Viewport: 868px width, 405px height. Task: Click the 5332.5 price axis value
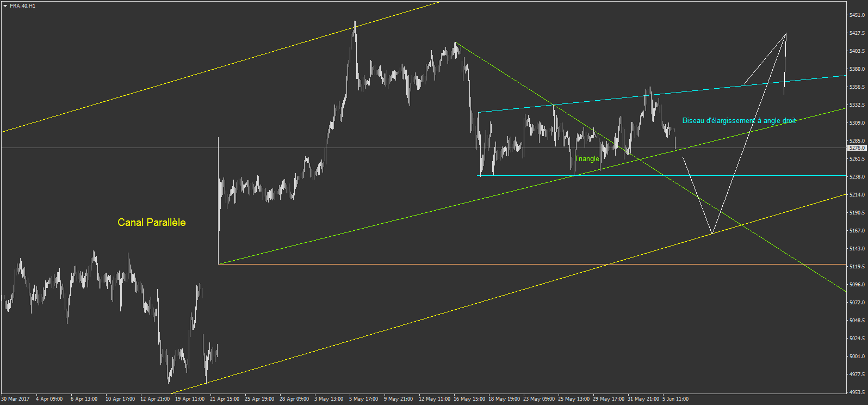coord(857,105)
